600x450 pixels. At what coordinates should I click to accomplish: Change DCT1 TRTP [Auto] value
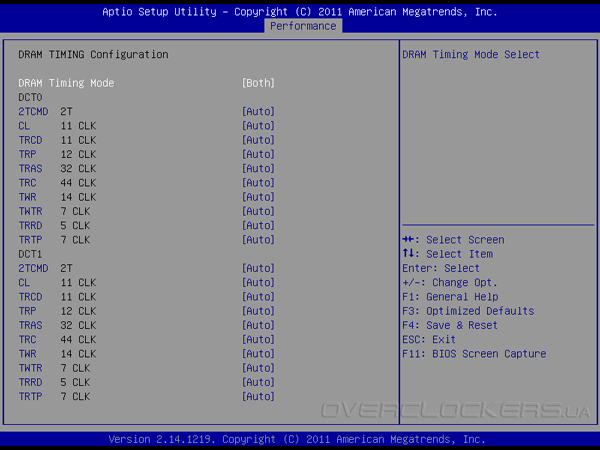258,396
